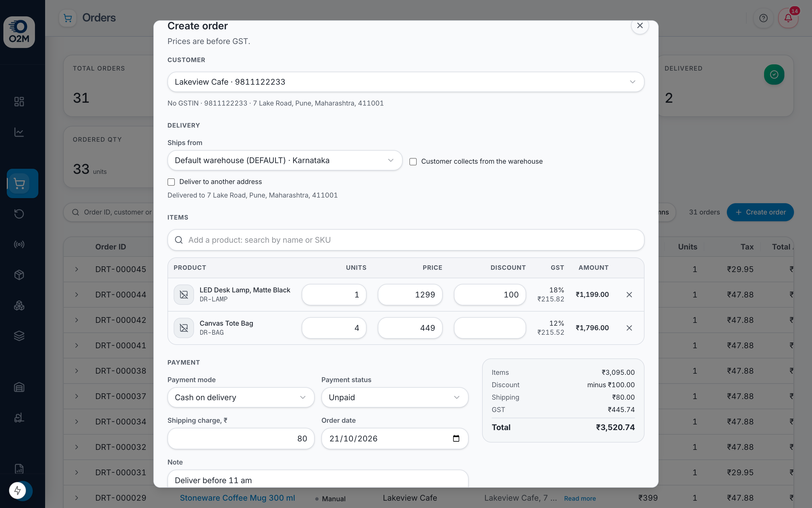Open the help question-mark icon

[763, 18]
